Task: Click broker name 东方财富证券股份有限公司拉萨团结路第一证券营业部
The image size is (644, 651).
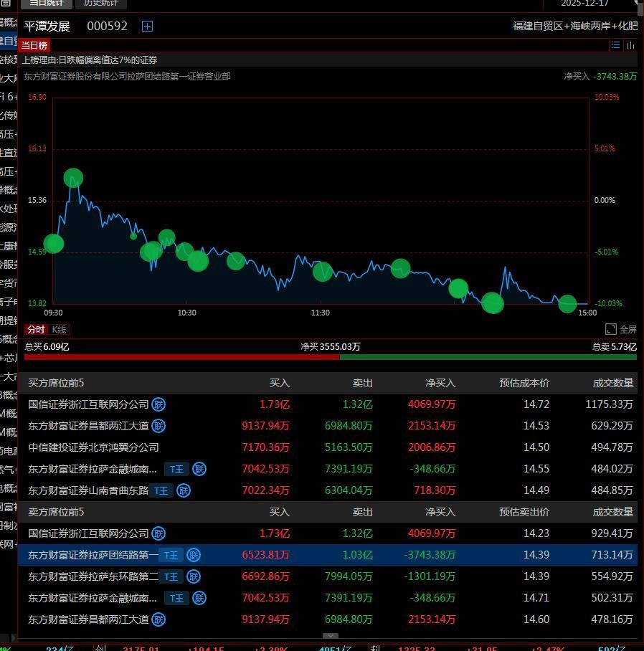Action: pos(127,77)
